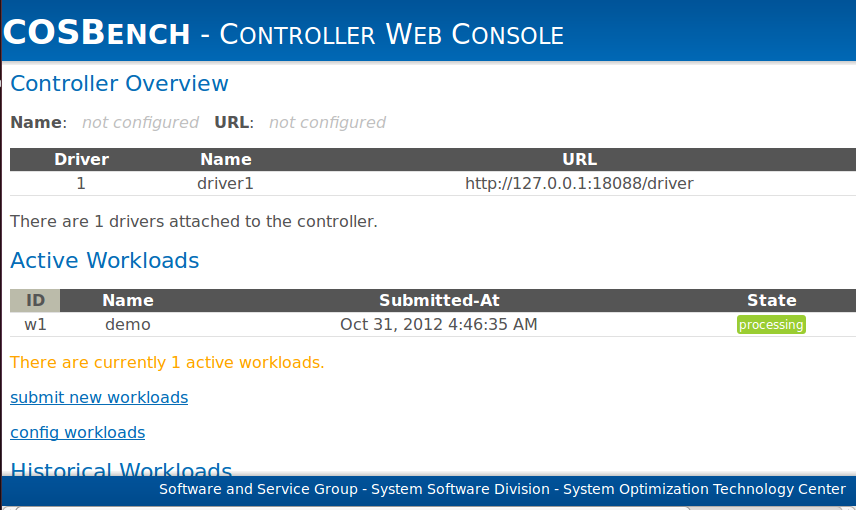Click the 'ID' column header

35,300
